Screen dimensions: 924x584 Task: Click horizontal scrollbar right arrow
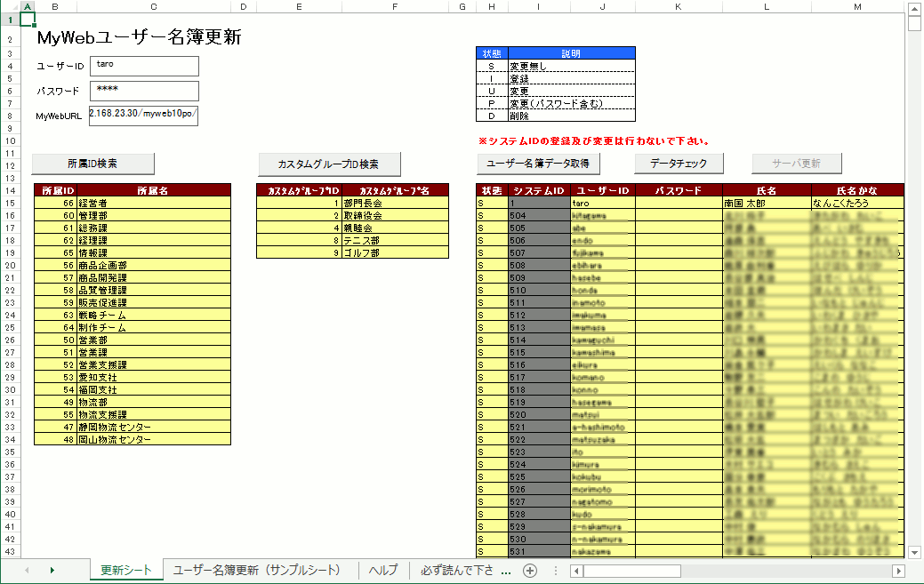click(x=899, y=571)
